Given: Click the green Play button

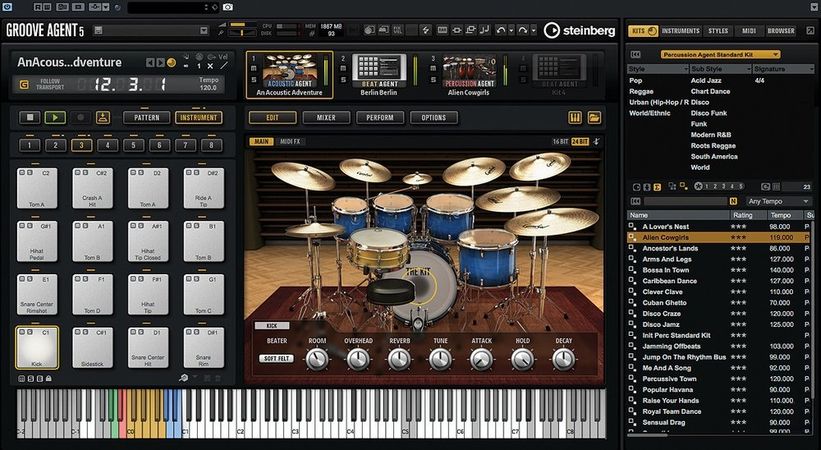Looking at the screenshot, I should [54, 117].
